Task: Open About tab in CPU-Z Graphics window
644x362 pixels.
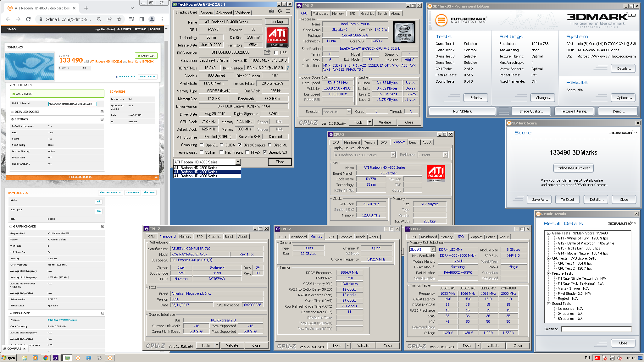Action: click(427, 142)
